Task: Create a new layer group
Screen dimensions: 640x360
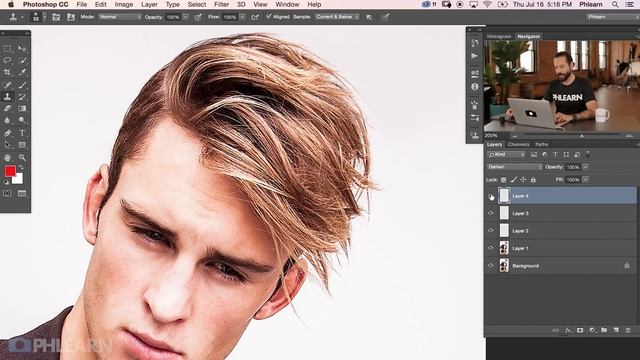Action: pyautogui.click(x=604, y=330)
